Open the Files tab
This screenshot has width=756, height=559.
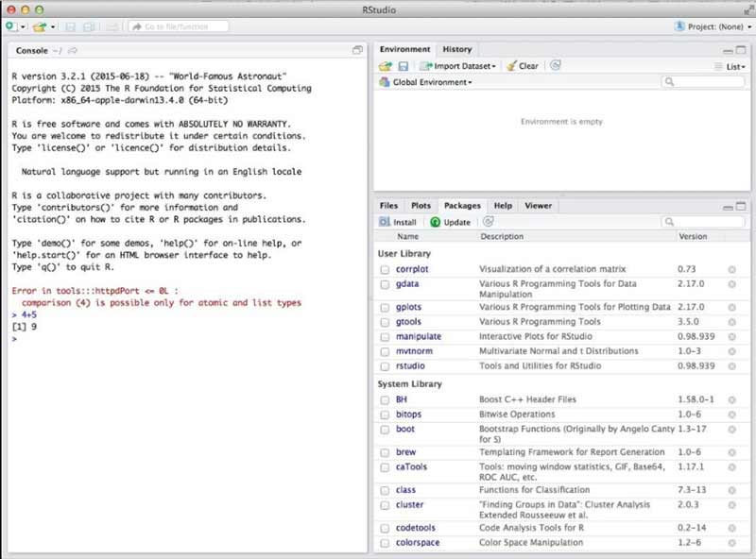[x=388, y=206]
